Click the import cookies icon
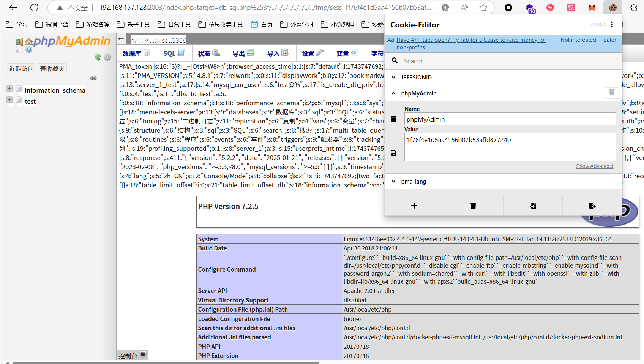This screenshot has height=364, width=644. pyautogui.click(x=533, y=206)
